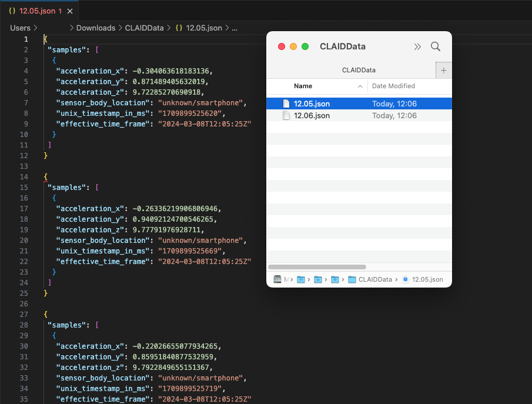Toggle the Name sort direction arrow
Image resolution: width=532 pixels, height=404 pixels.
pyautogui.click(x=360, y=86)
